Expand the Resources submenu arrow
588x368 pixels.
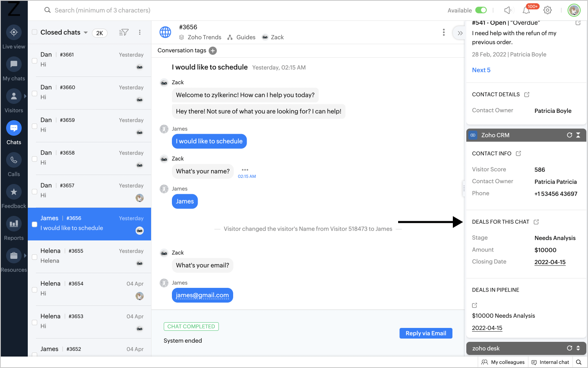pos(25,256)
